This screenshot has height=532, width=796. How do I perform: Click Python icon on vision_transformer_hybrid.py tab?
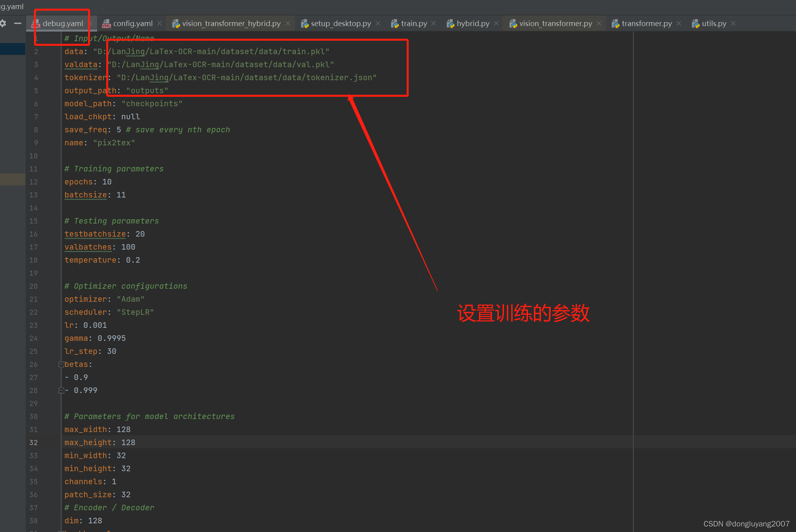pos(176,24)
